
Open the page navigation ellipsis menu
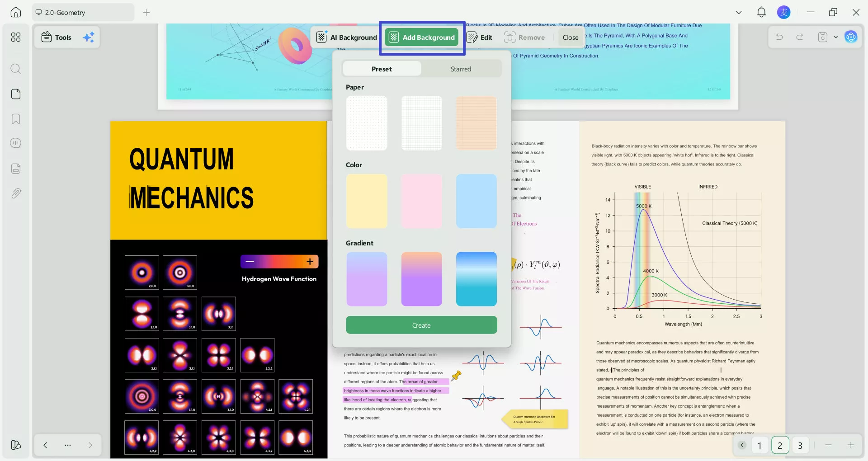click(x=68, y=445)
